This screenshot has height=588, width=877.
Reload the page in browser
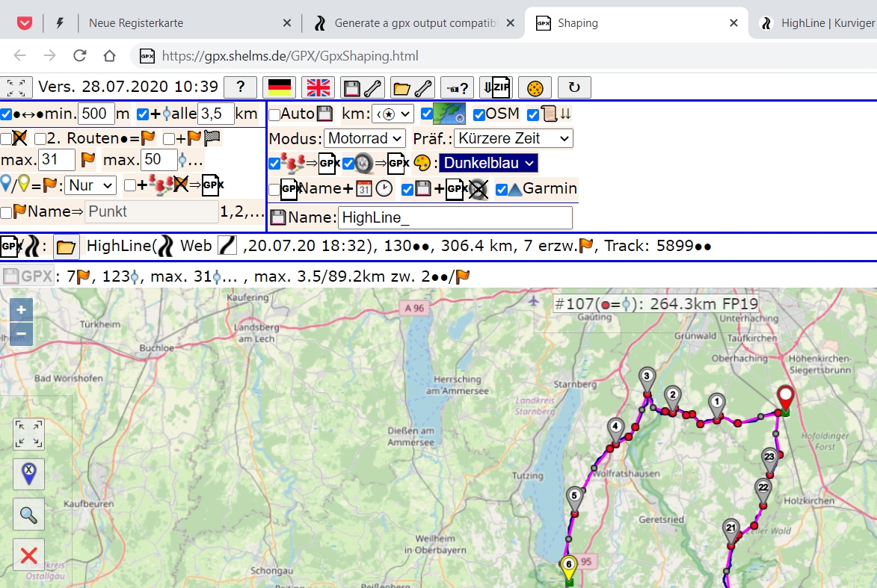[79, 55]
